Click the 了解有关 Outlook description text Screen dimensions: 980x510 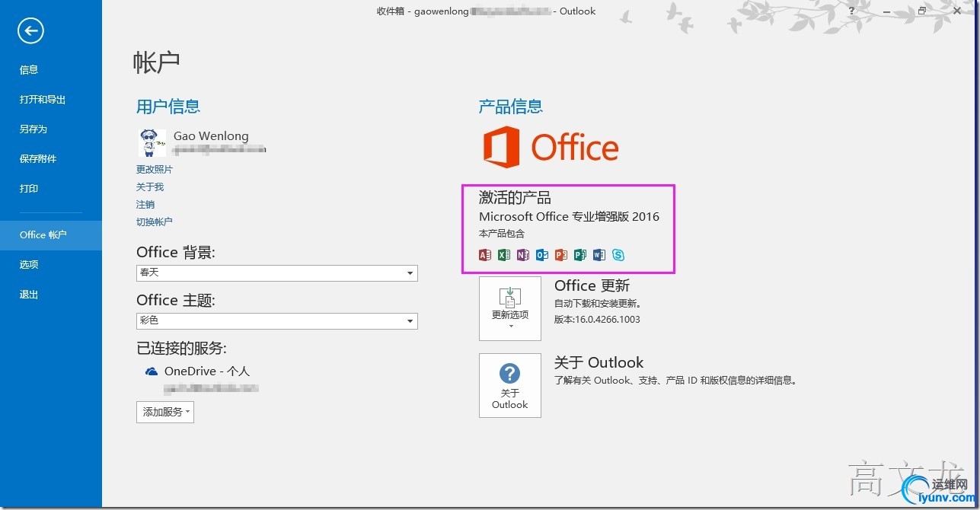click(675, 380)
